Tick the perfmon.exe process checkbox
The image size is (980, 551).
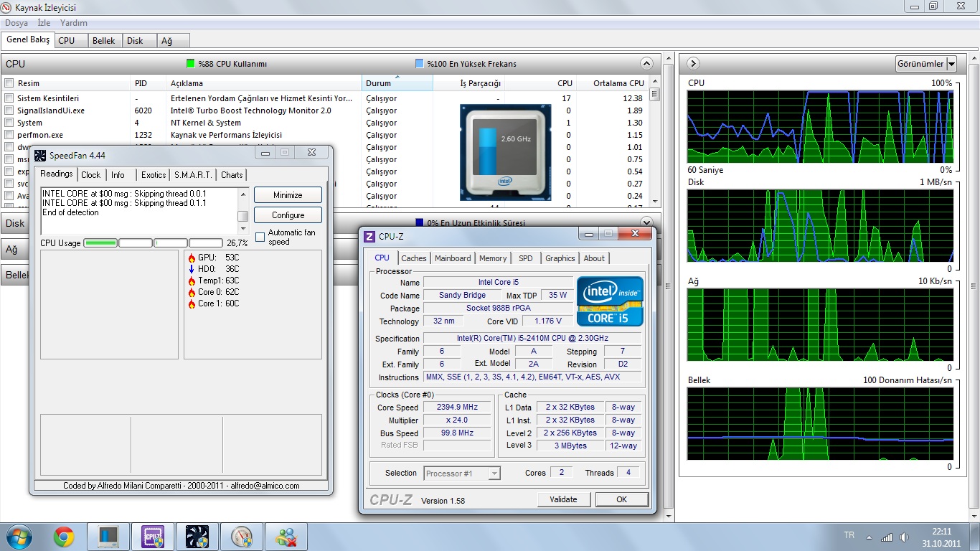click(9, 135)
